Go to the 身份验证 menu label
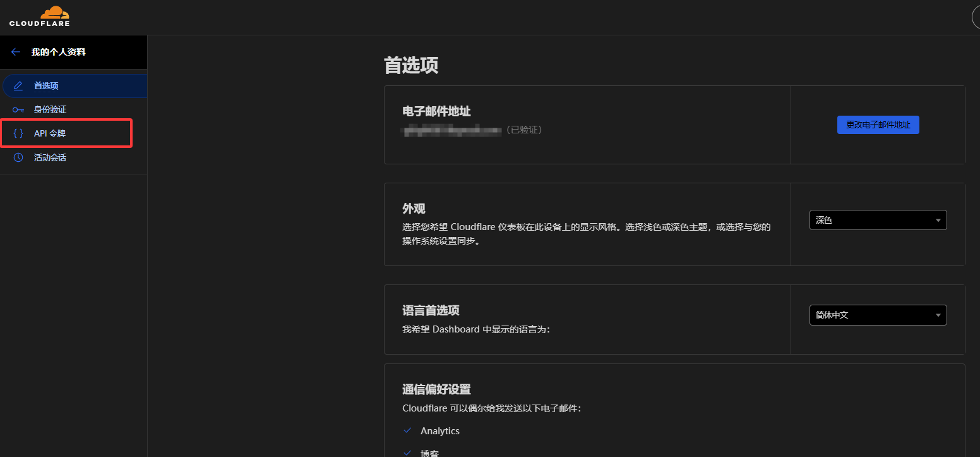The height and width of the screenshot is (457, 980). pyautogui.click(x=50, y=110)
